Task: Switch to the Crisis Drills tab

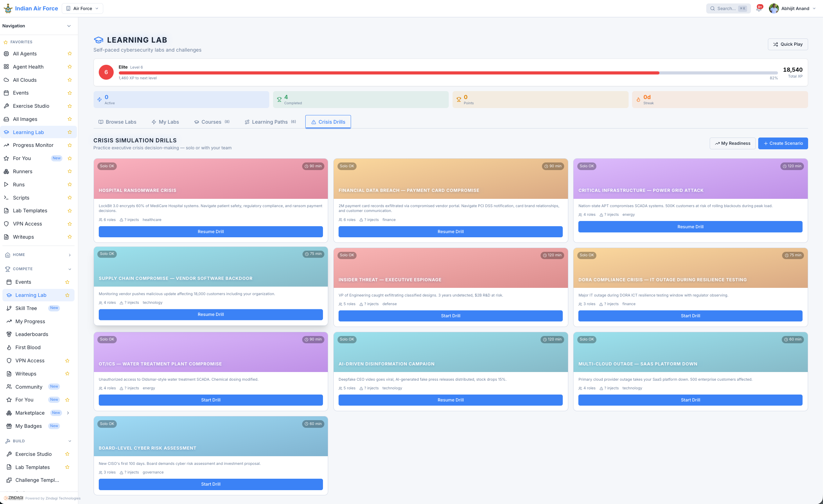Action: pos(328,122)
